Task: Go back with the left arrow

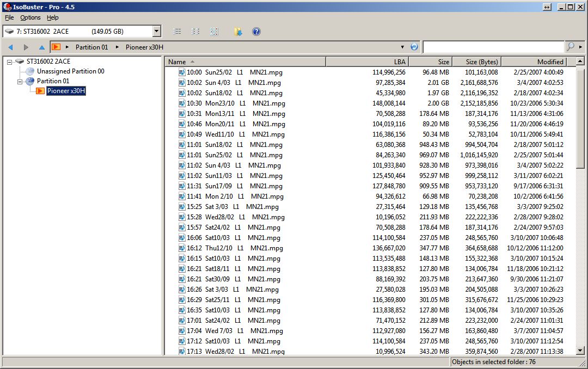Action: pos(10,47)
